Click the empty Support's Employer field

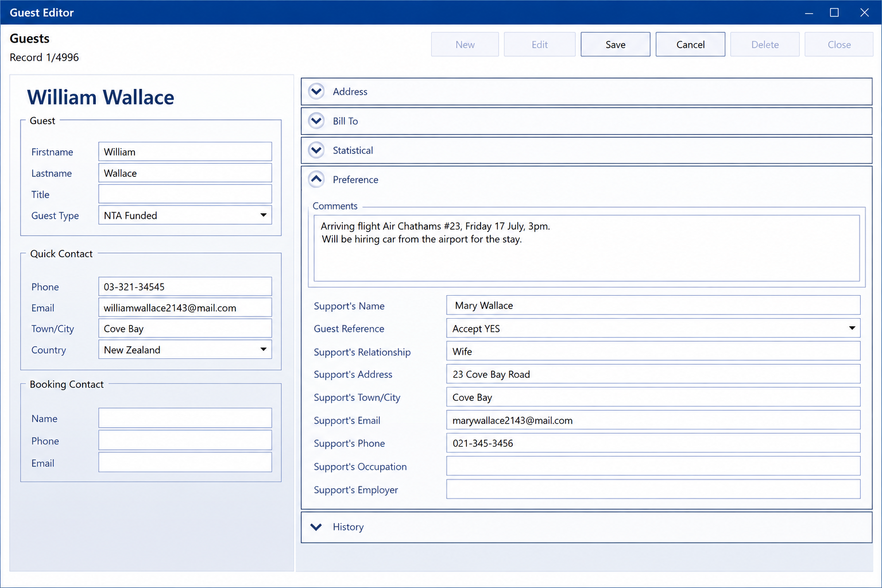(653, 489)
